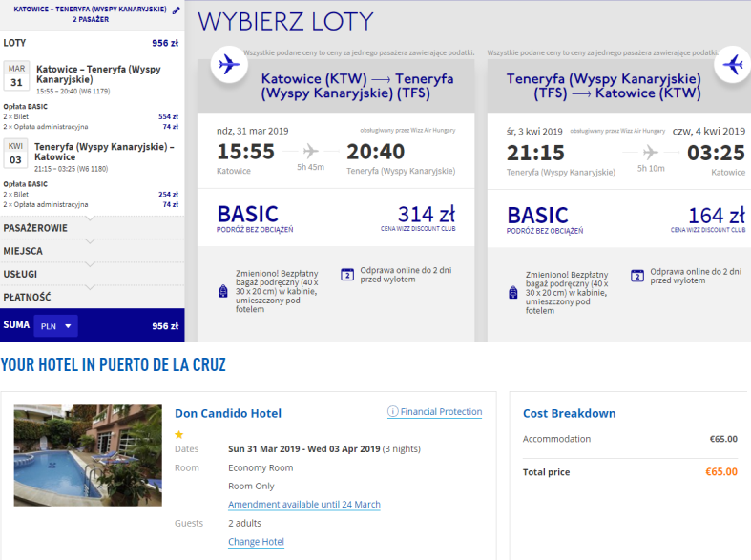This screenshot has height=560, width=751.
Task: Click the return departure time 21:15
Action: 535,154
